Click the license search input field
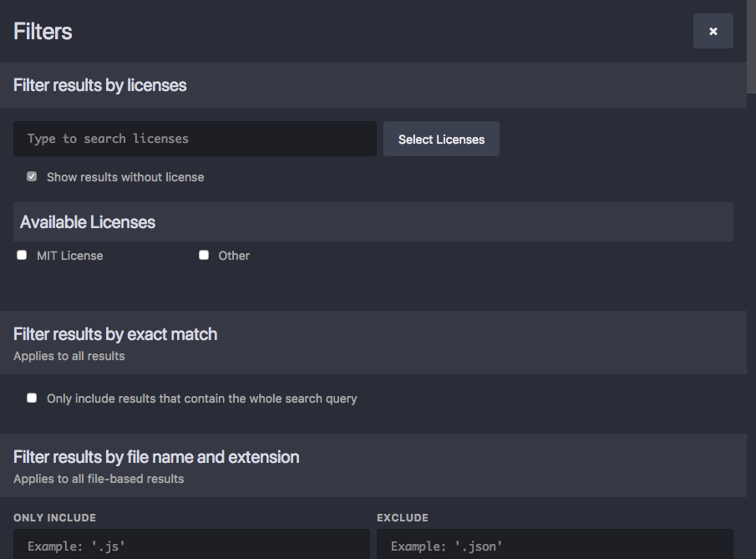The height and width of the screenshot is (559, 756). [195, 139]
